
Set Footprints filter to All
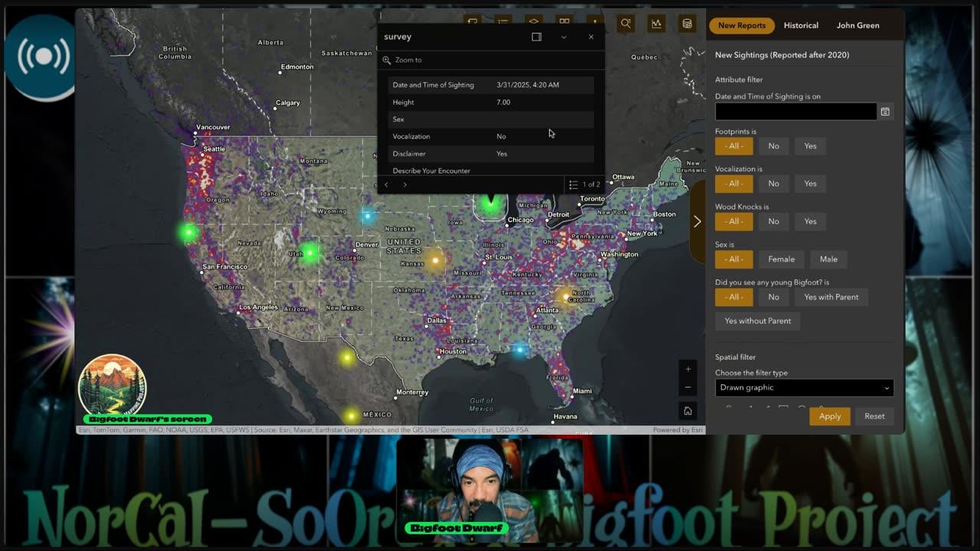click(734, 146)
